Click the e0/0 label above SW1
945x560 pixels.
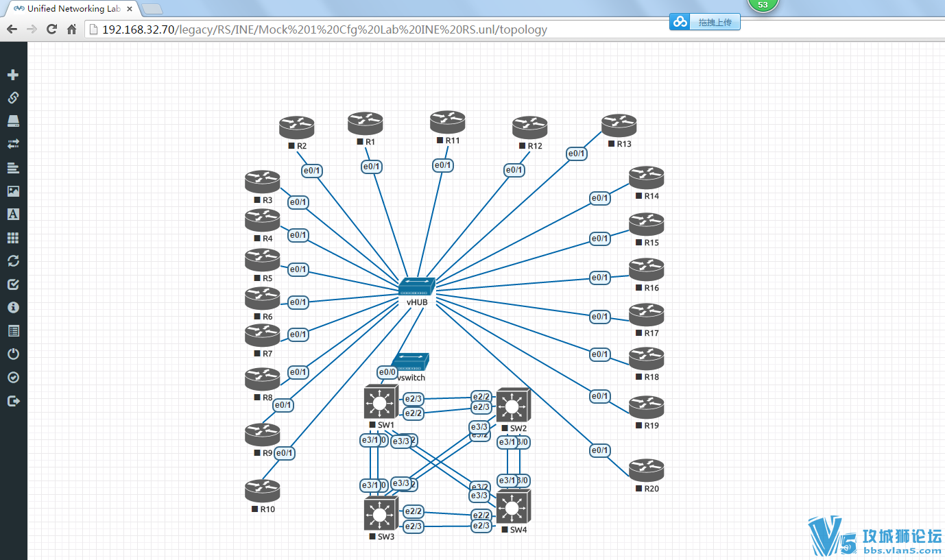[387, 373]
